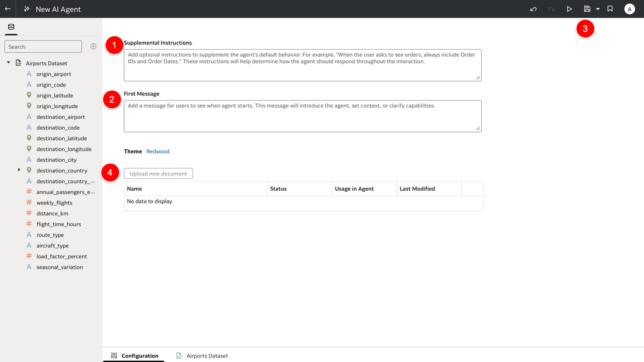Image resolution: width=644 pixels, height=362 pixels.
Task: Click Upload new document button
Action: (x=158, y=174)
